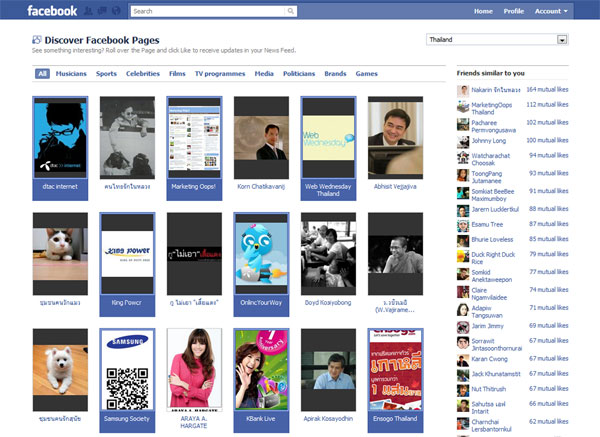Select the King Power page thumbnail
The height and width of the screenshot is (437, 600).
point(127,254)
